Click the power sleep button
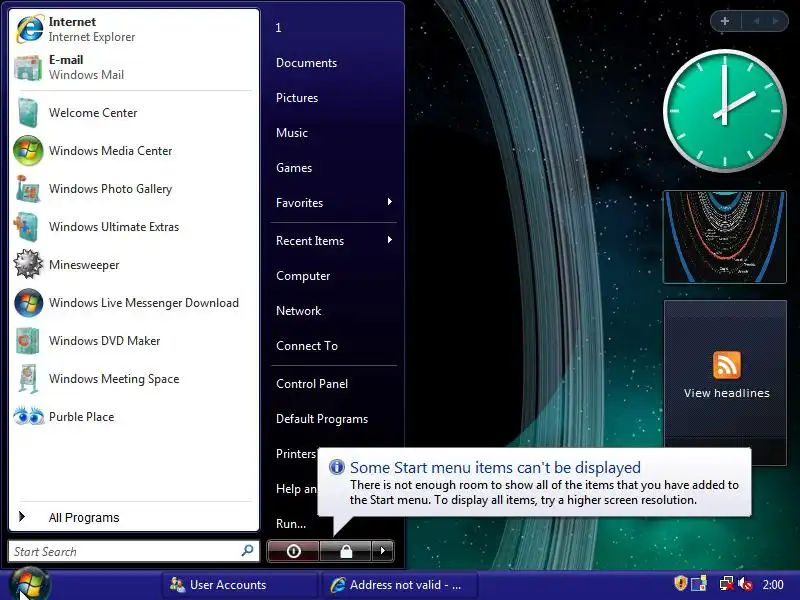 coord(293,551)
